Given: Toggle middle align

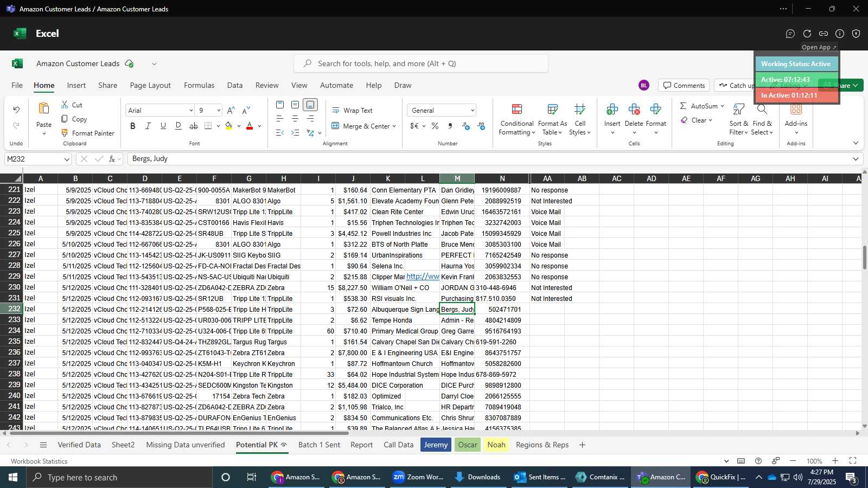Looking at the screenshot, I should click(295, 105).
